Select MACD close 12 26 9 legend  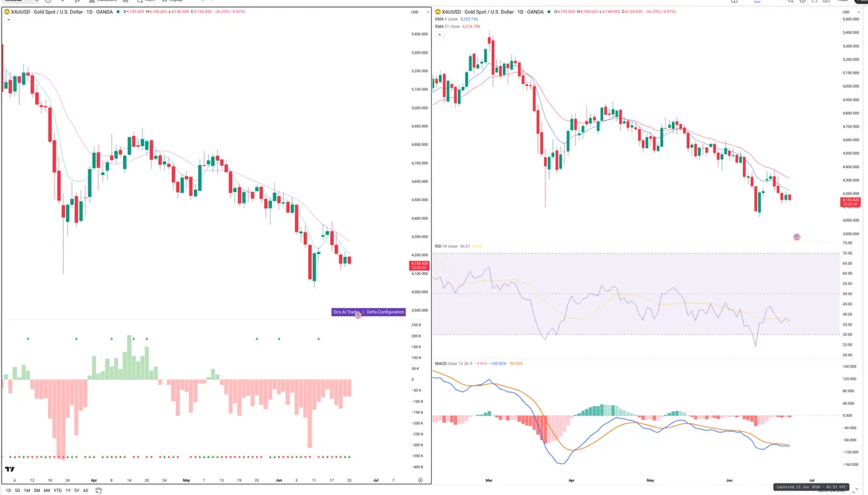click(453, 363)
